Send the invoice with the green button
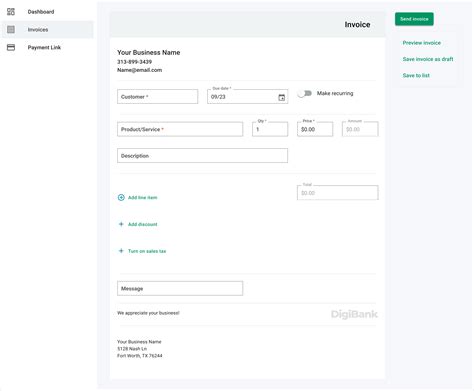 414,19
